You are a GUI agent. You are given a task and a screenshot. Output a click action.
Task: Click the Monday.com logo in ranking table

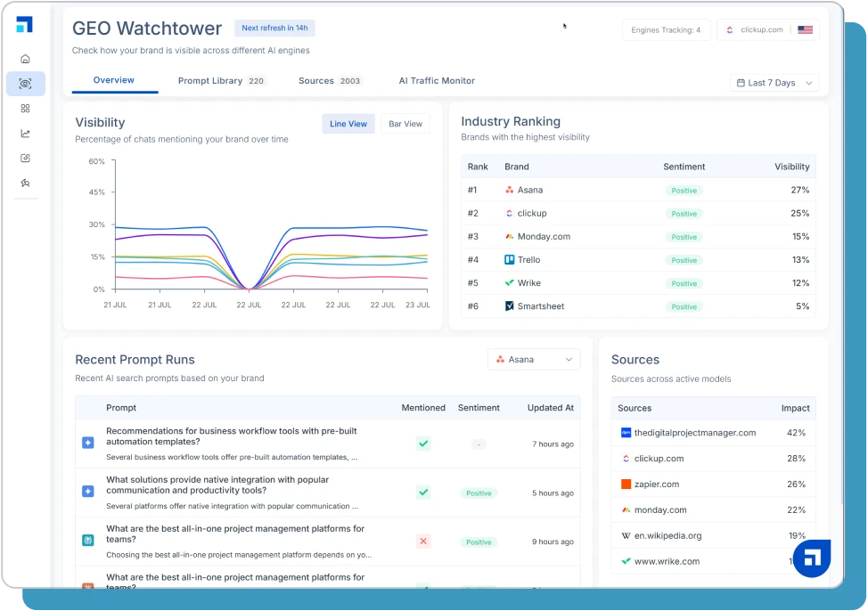(509, 236)
